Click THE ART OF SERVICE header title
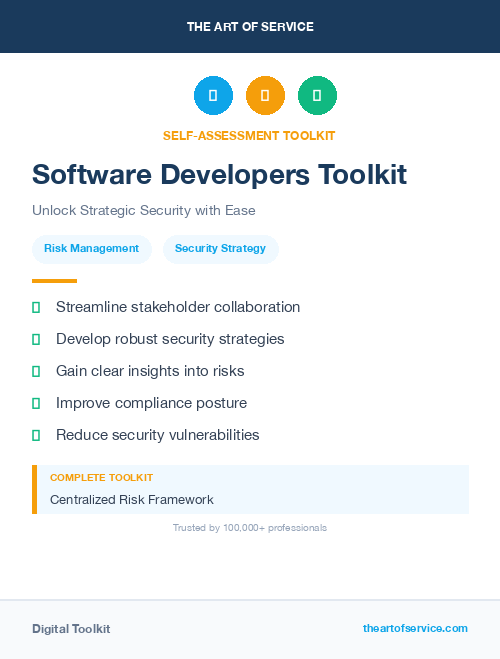This screenshot has height=659, width=500. pyautogui.click(x=250, y=27)
